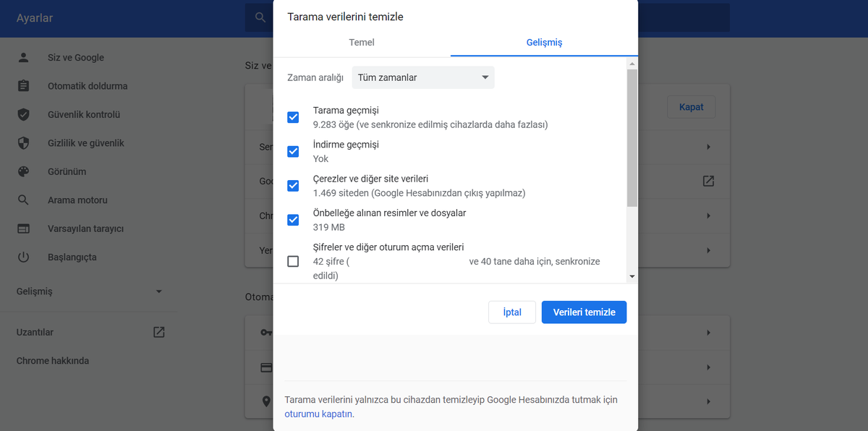Expand the Gelişmiş section in sidebar
This screenshot has height=431, width=868.
[x=90, y=291]
